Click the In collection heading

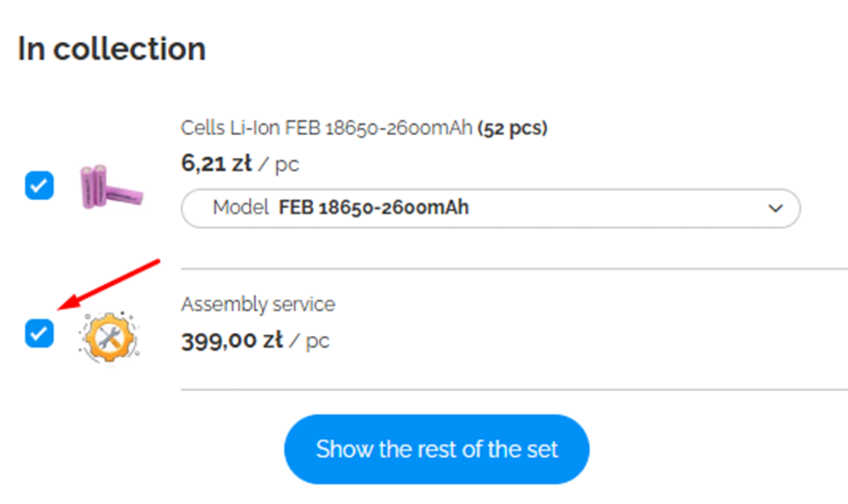coord(111,49)
